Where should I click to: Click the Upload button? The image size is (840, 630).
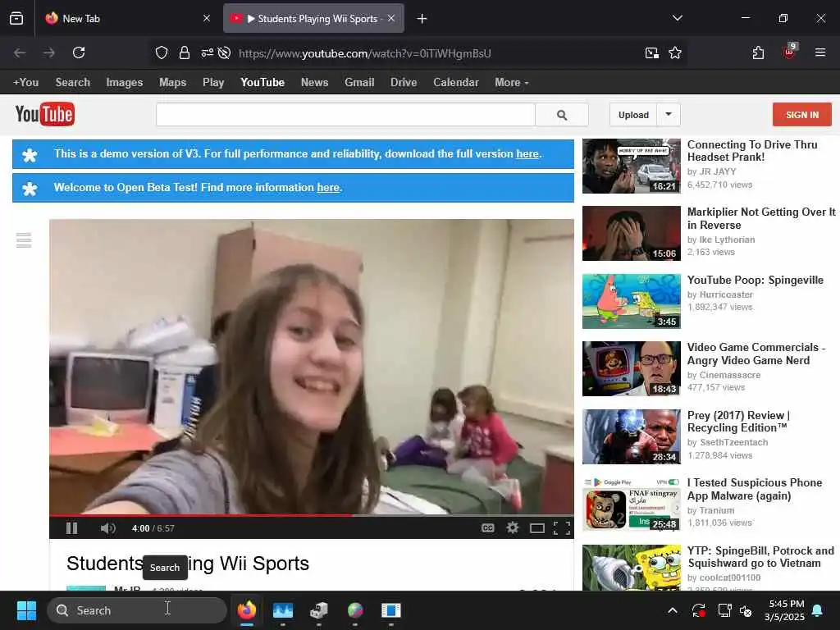633,115
